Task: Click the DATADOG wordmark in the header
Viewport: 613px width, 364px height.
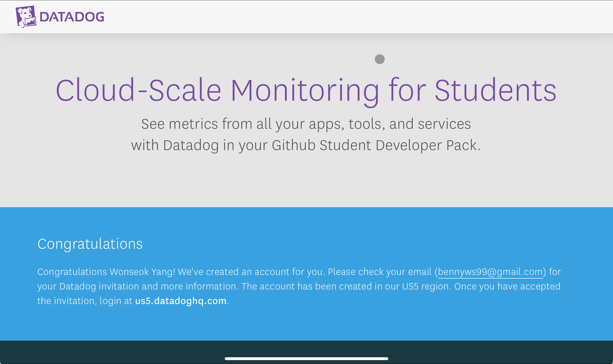Action: [x=72, y=17]
